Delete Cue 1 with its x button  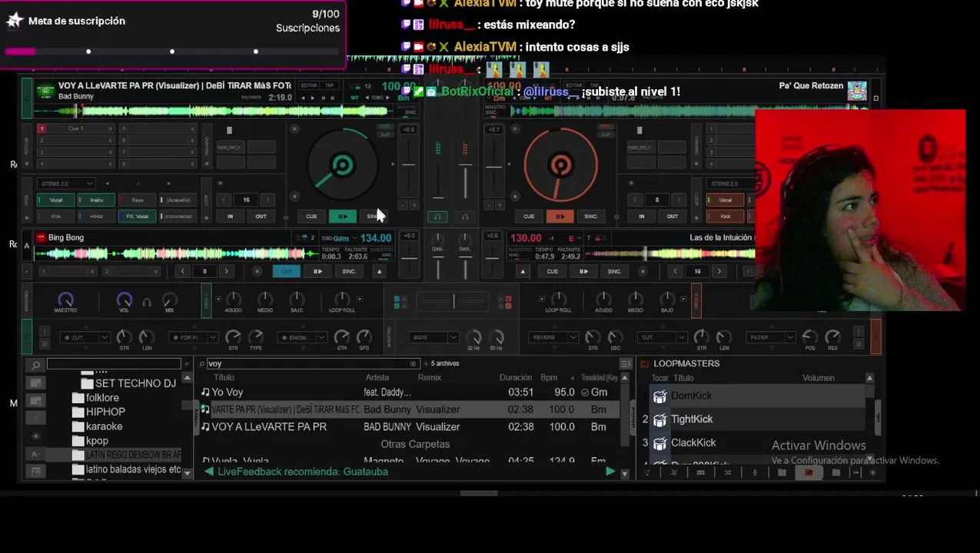pos(111,128)
